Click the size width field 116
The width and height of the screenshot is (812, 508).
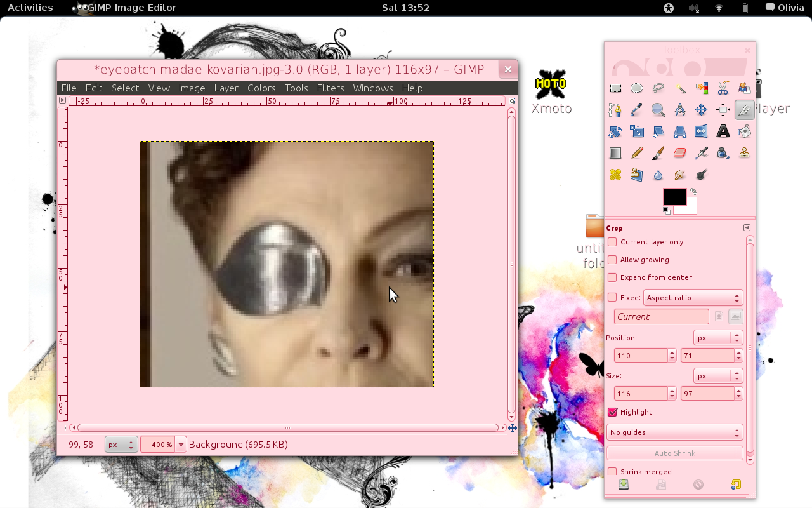pos(641,394)
